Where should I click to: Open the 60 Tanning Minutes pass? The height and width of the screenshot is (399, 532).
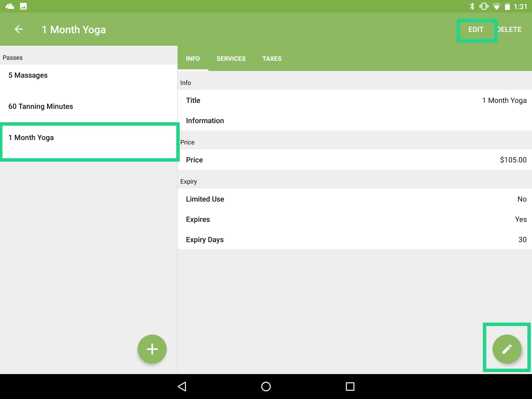(x=88, y=107)
